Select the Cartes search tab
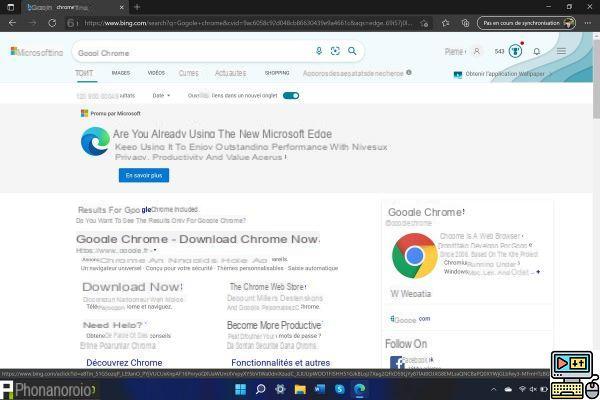Screen dimensions: 600x400 click(189, 73)
